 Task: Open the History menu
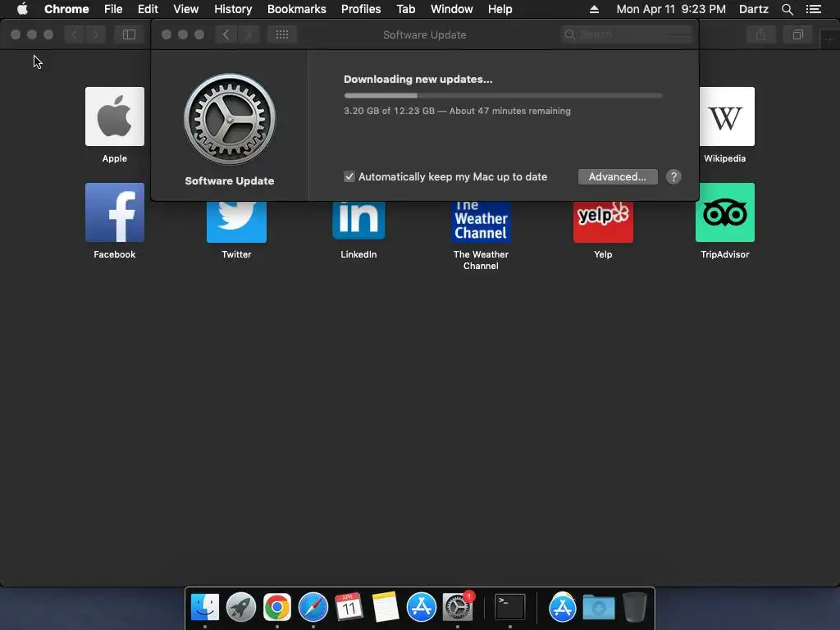tap(233, 9)
